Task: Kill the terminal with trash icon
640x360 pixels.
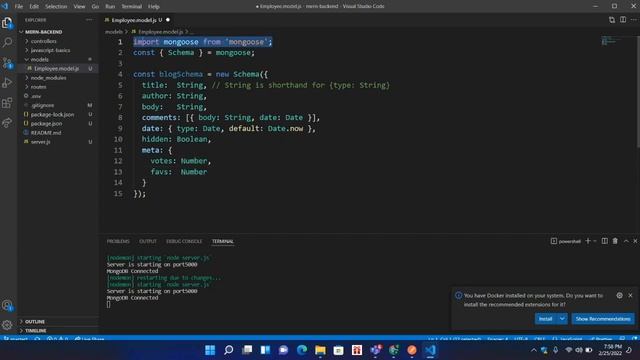Action: point(615,241)
